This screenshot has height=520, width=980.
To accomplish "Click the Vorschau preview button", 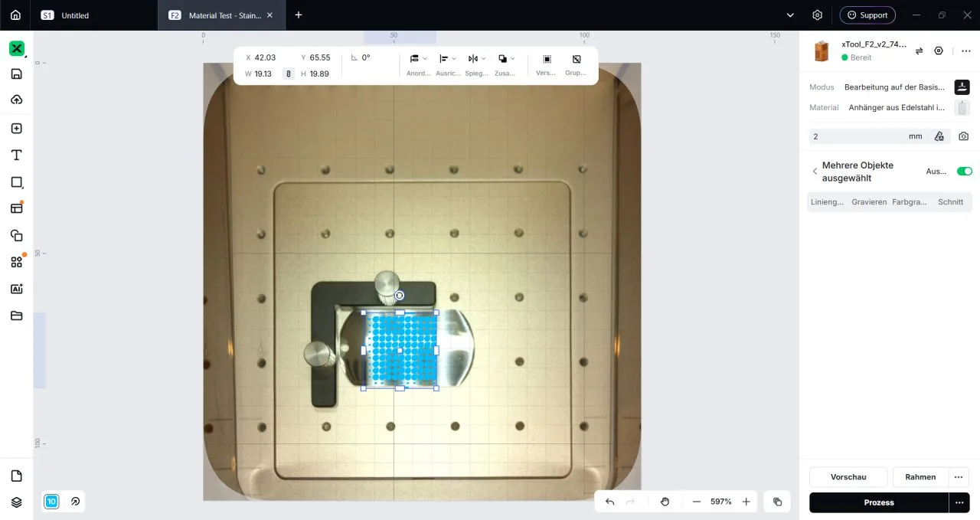I will click(848, 477).
